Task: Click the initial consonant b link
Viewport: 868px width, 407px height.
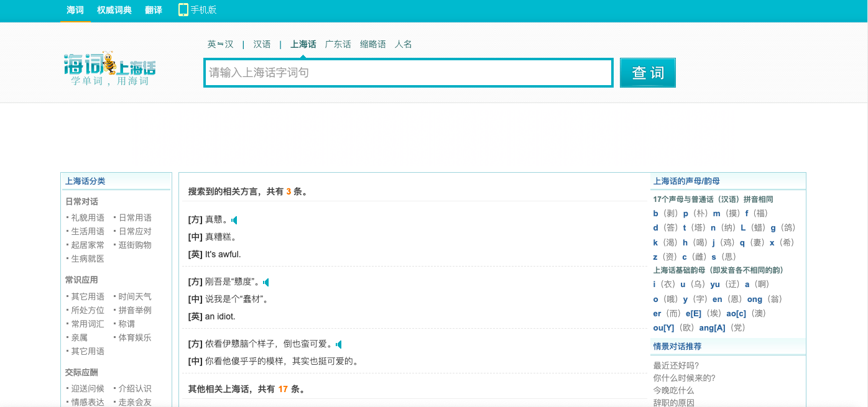Action: tap(655, 213)
